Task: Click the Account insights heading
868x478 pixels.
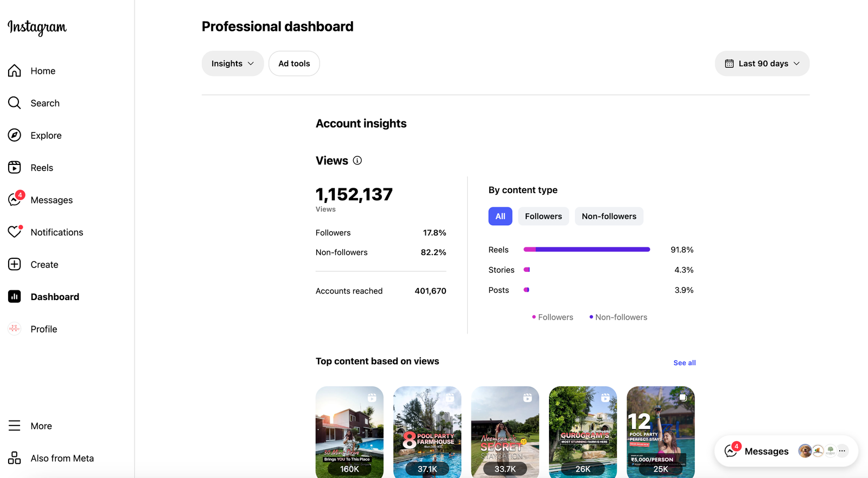Action: 361,124
